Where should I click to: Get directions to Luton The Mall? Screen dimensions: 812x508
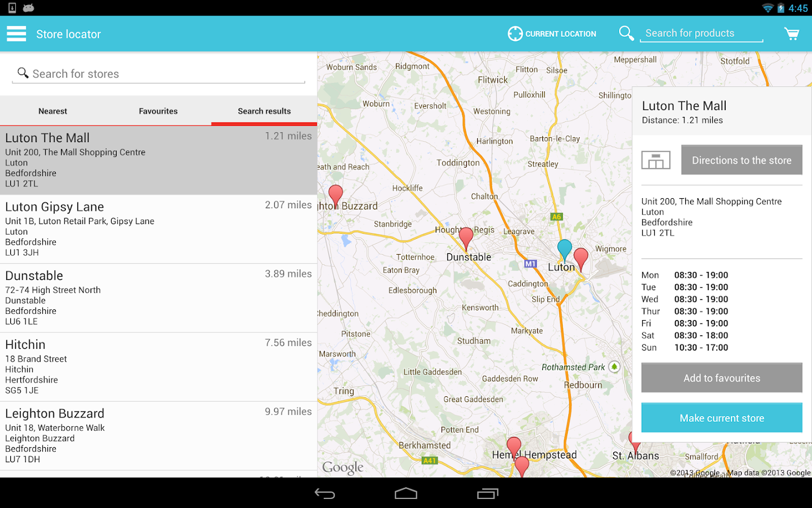pyautogui.click(x=741, y=160)
